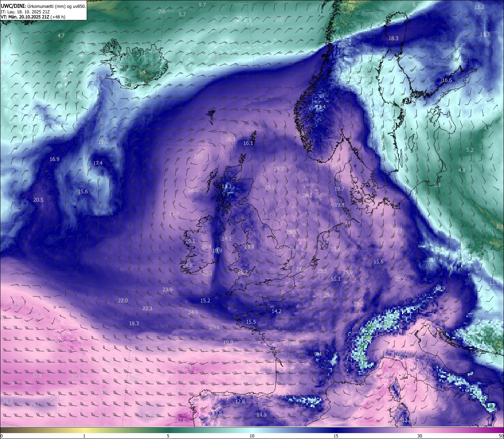The image size is (504, 439).
Task: Click the 25.7 value over eastern France
Action: click(329, 295)
